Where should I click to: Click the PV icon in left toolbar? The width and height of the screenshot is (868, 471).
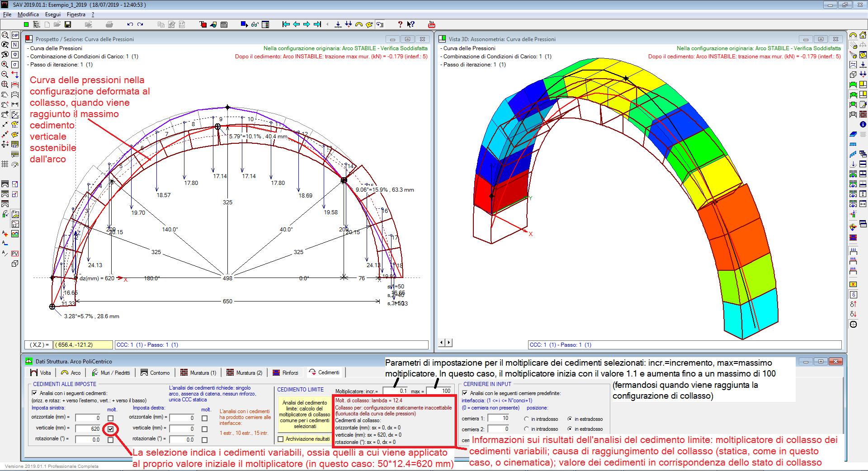[x=15, y=254]
